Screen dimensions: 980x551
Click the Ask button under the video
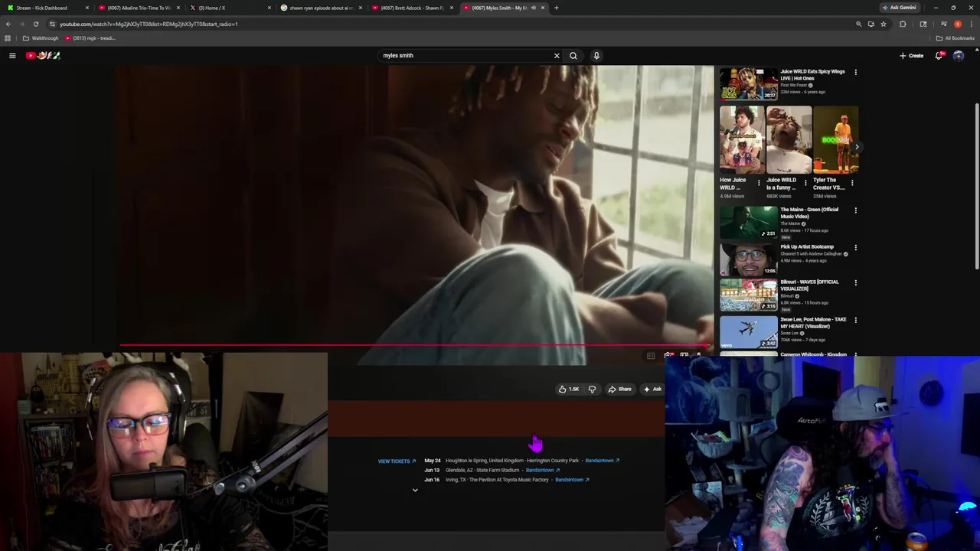652,389
